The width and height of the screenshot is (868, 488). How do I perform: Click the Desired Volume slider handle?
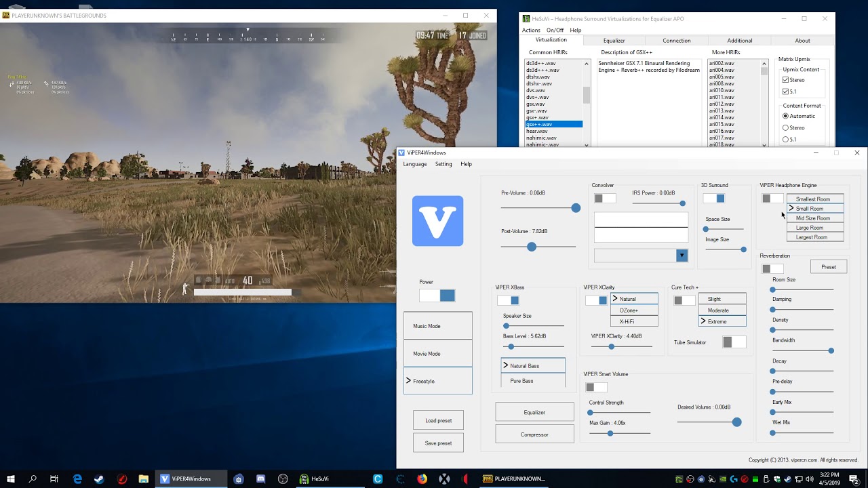[x=736, y=422]
